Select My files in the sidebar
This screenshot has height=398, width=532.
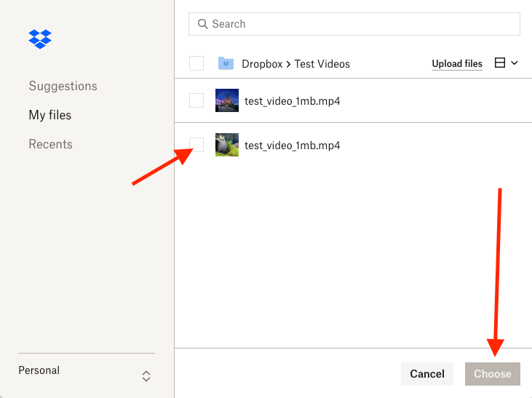click(x=50, y=115)
